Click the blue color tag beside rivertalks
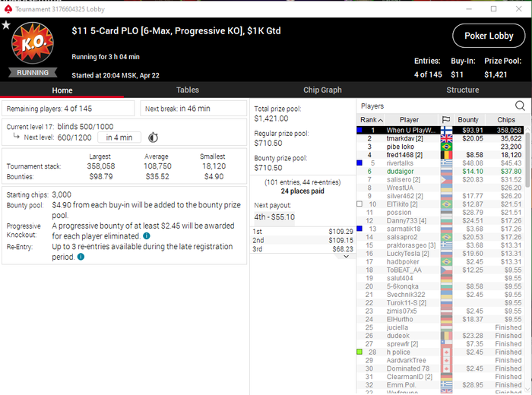532x395 pixels. 359,163
